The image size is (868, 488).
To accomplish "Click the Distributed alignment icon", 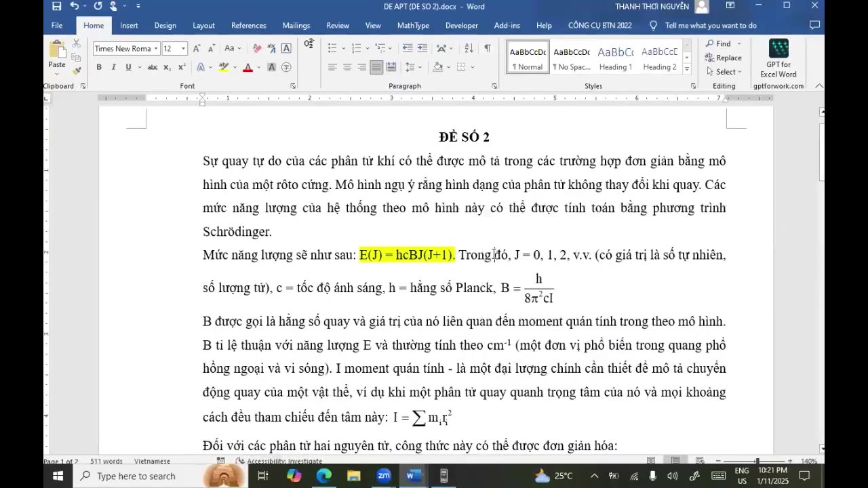I will pos(391,67).
